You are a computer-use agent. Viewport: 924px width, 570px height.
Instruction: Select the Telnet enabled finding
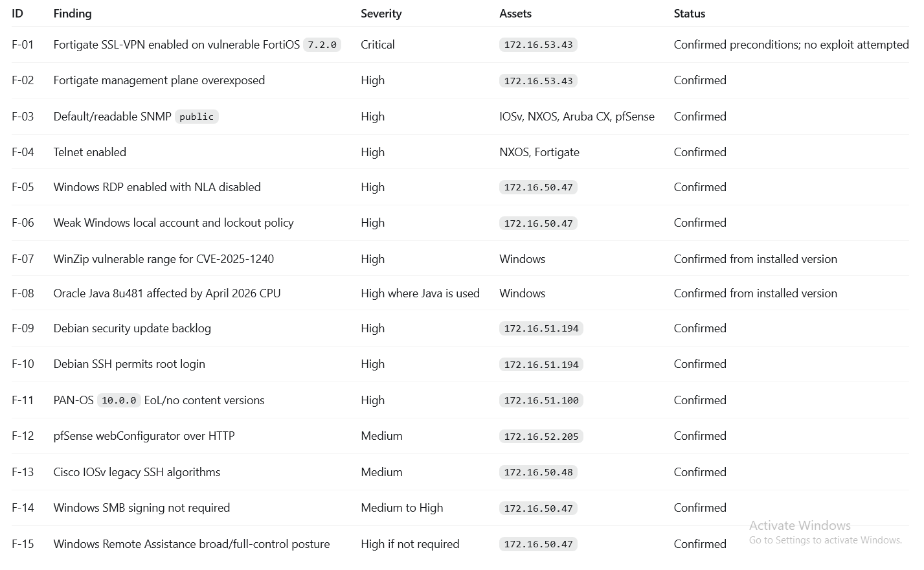(89, 152)
